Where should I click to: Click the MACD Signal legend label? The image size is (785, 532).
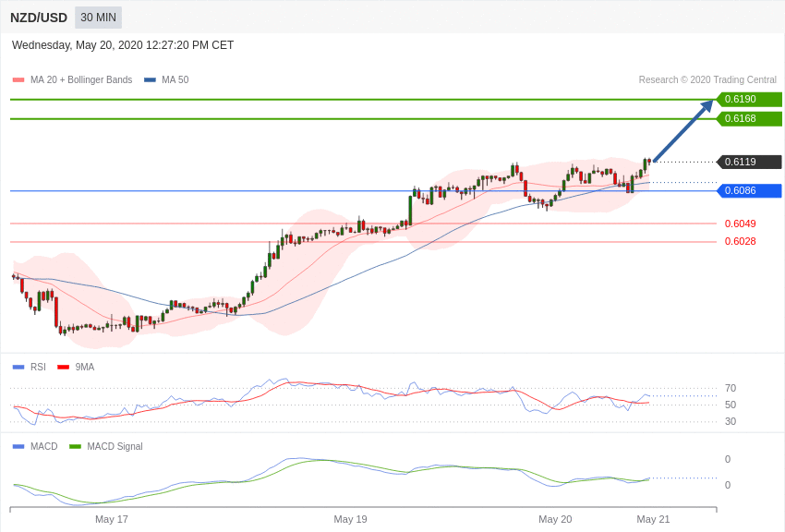tap(115, 446)
